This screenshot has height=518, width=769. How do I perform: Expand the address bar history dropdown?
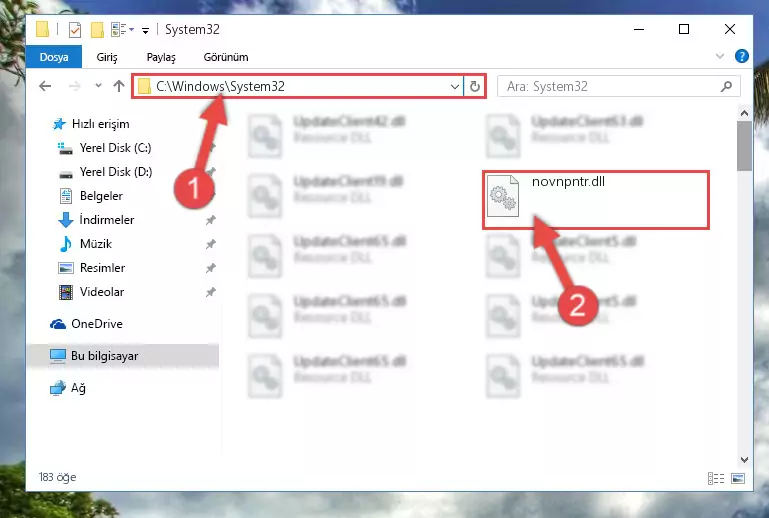click(x=455, y=87)
